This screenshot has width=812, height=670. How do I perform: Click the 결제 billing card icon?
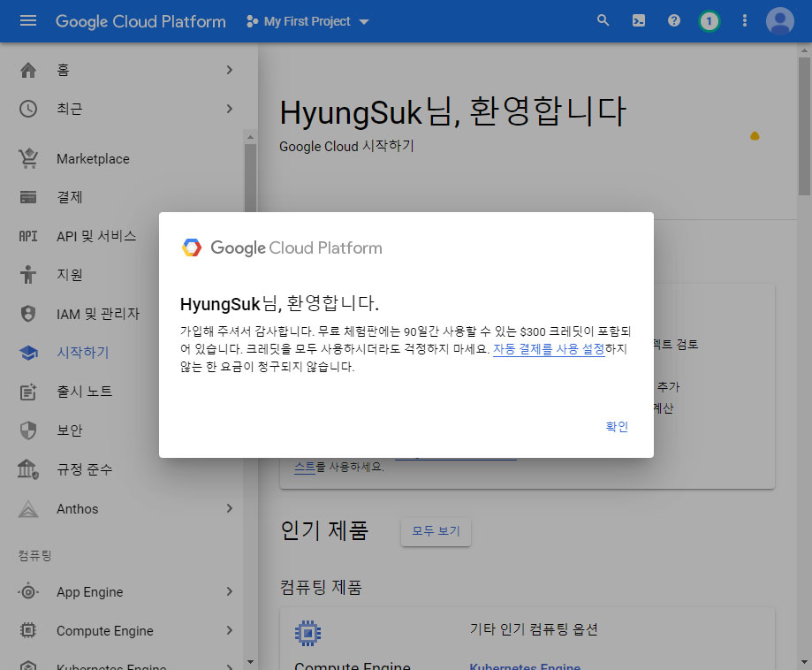click(x=28, y=197)
